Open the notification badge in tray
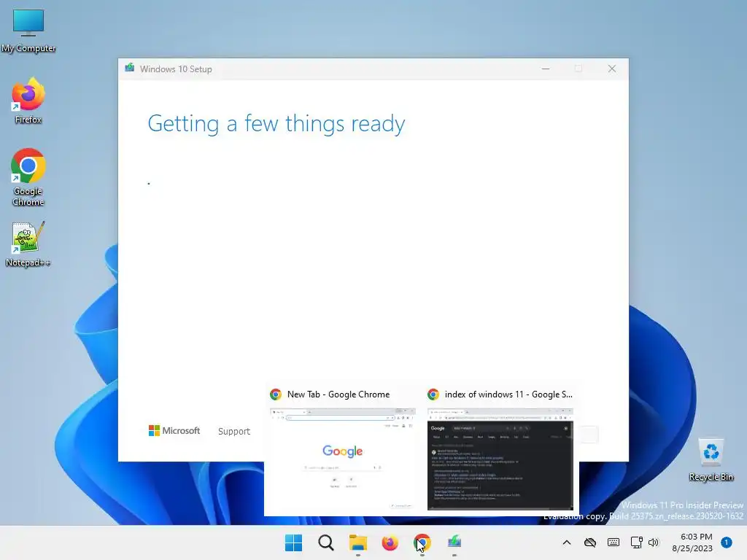747x560 pixels. (x=727, y=542)
